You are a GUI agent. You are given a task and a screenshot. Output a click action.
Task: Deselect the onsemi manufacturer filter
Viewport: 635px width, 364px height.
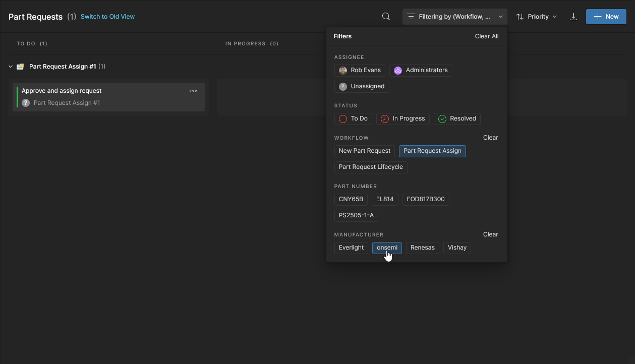(x=387, y=248)
